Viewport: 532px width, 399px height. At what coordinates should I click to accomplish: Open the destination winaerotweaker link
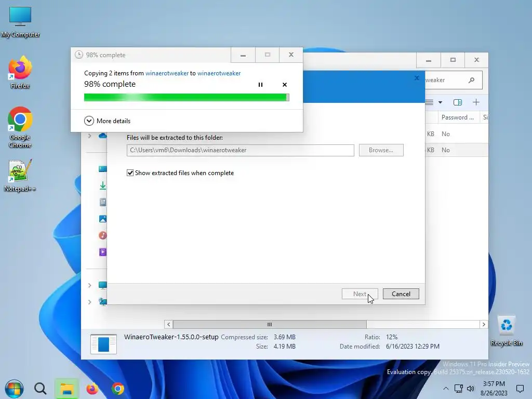tap(219, 73)
